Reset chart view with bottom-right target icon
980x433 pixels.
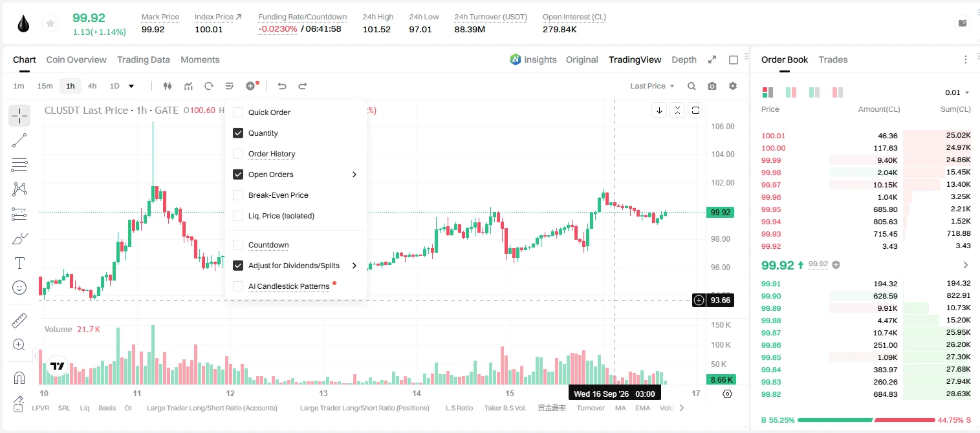click(x=727, y=394)
